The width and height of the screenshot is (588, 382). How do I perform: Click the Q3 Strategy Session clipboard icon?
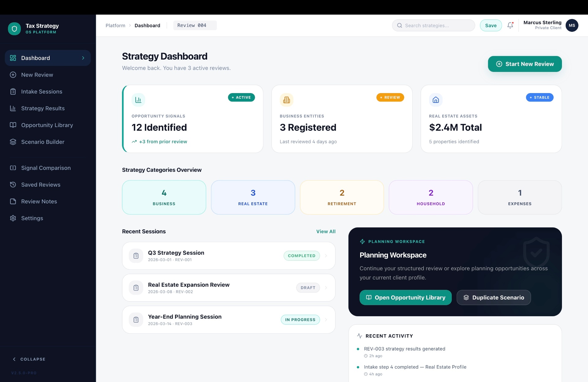[x=136, y=256]
